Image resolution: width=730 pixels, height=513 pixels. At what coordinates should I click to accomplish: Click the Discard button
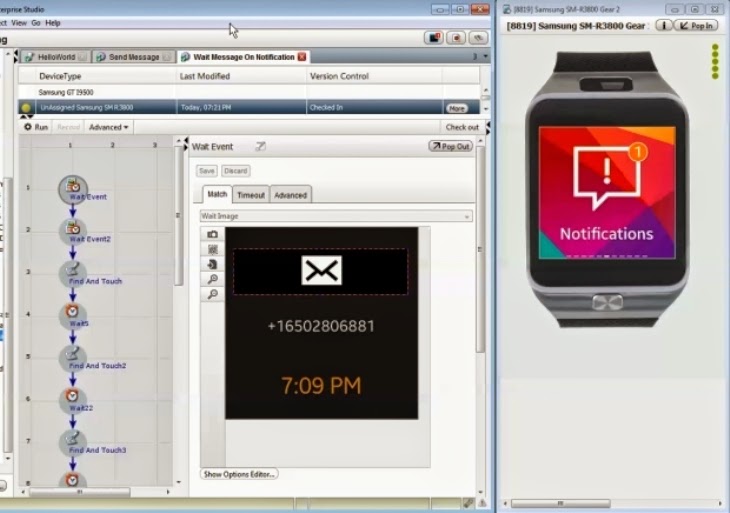[236, 171]
